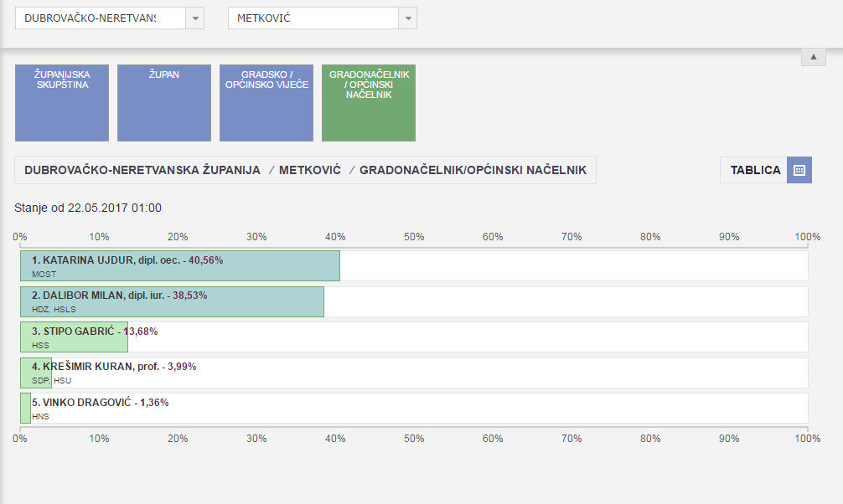Select the Gradonačelnik / Općinski Načelnik tile
The image size is (843, 504).
(369, 103)
